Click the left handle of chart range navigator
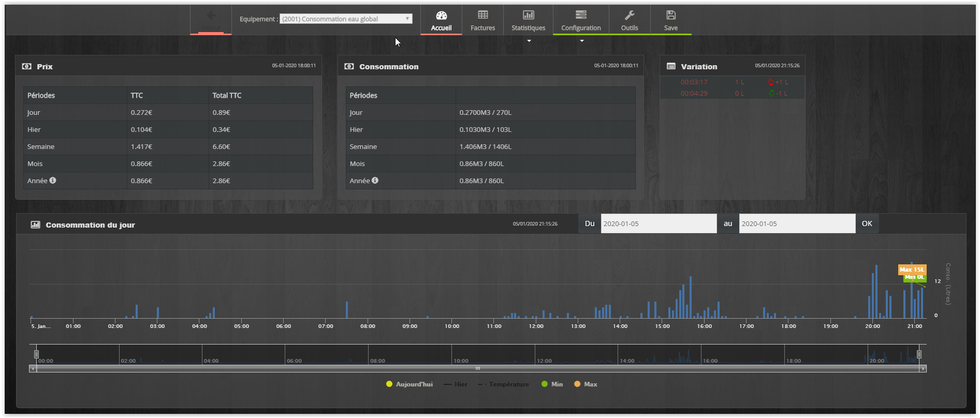980x418 pixels. click(x=36, y=354)
